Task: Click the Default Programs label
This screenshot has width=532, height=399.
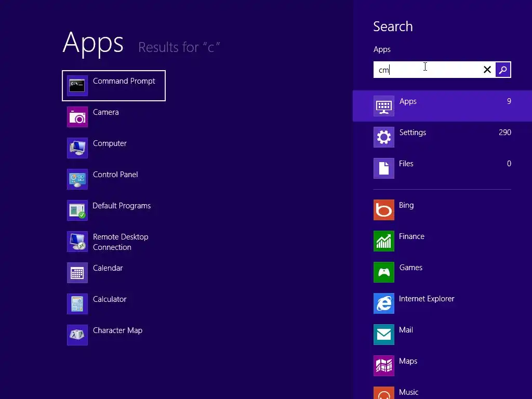Action: coord(122,206)
